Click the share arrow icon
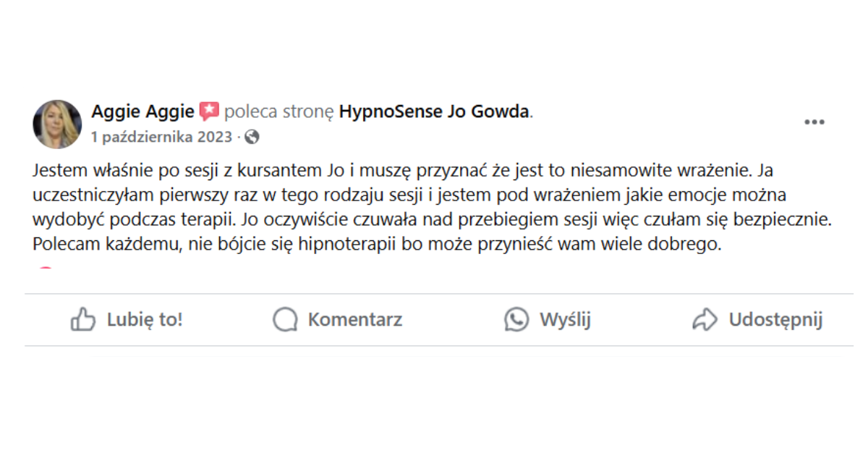The height and width of the screenshot is (456, 868). pyautogui.click(x=705, y=319)
